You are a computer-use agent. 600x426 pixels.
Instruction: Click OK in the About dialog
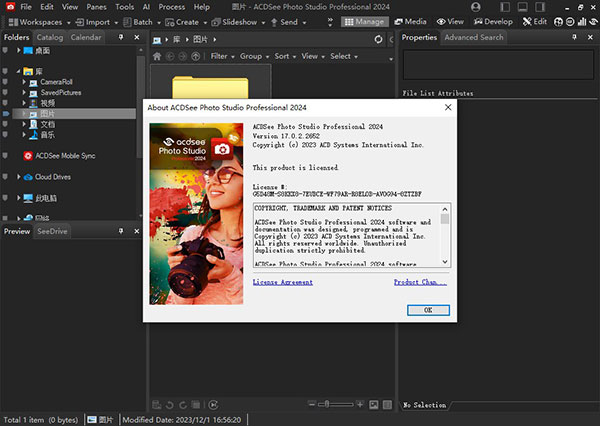[428, 310]
